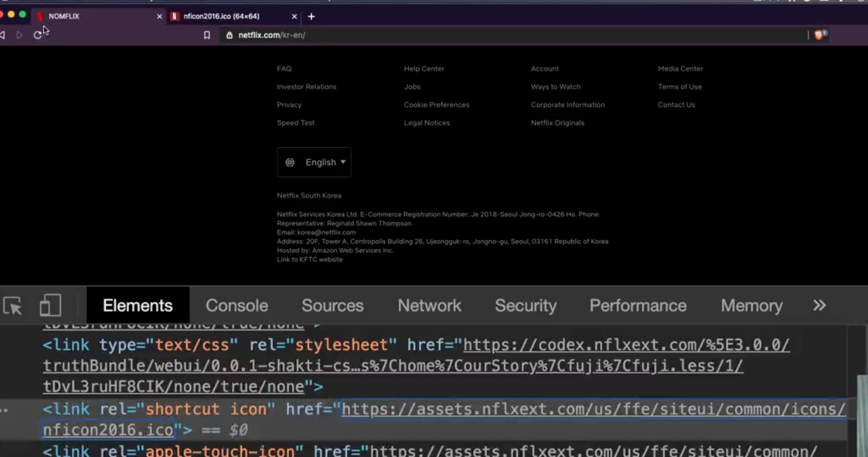Click the browser back arrow

point(3,35)
